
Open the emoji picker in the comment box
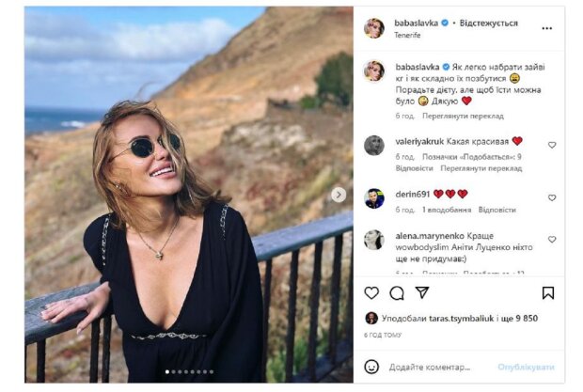tap(373, 367)
